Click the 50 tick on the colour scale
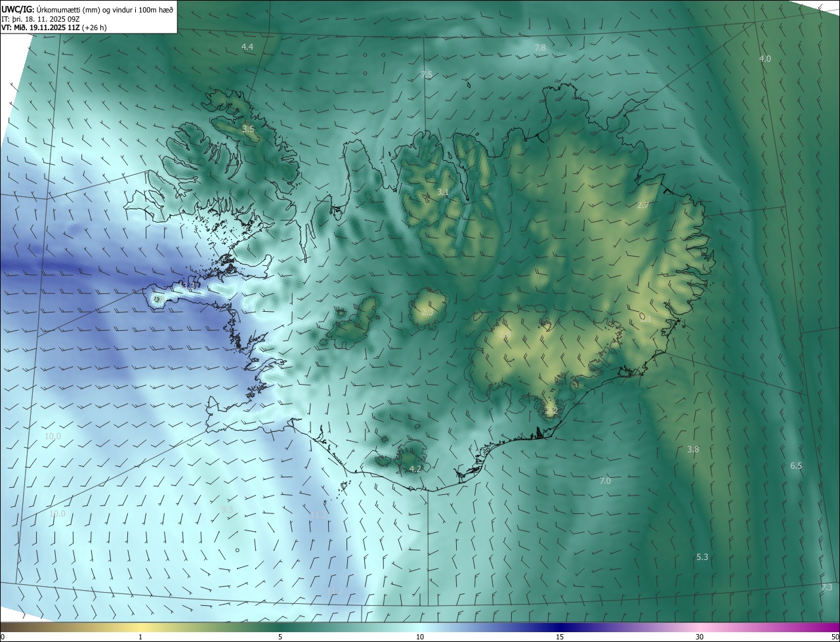 tap(835, 637)
